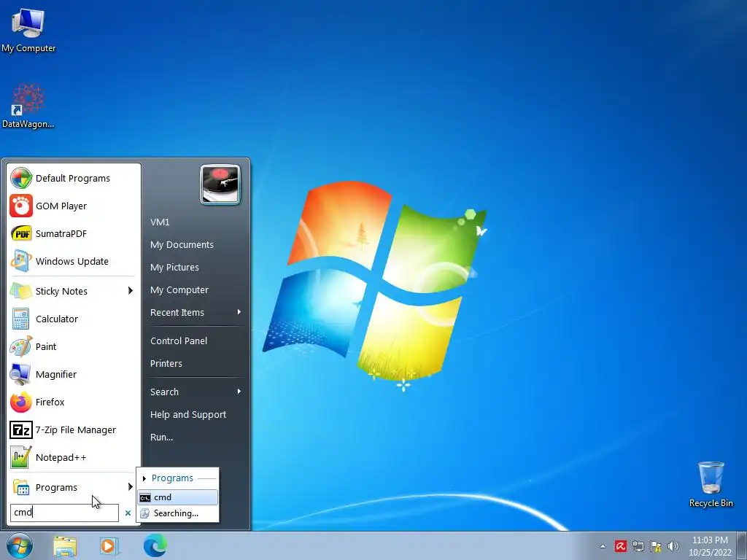
Task: Open My Documents from Start menu
Action: [x=196, y=245]
